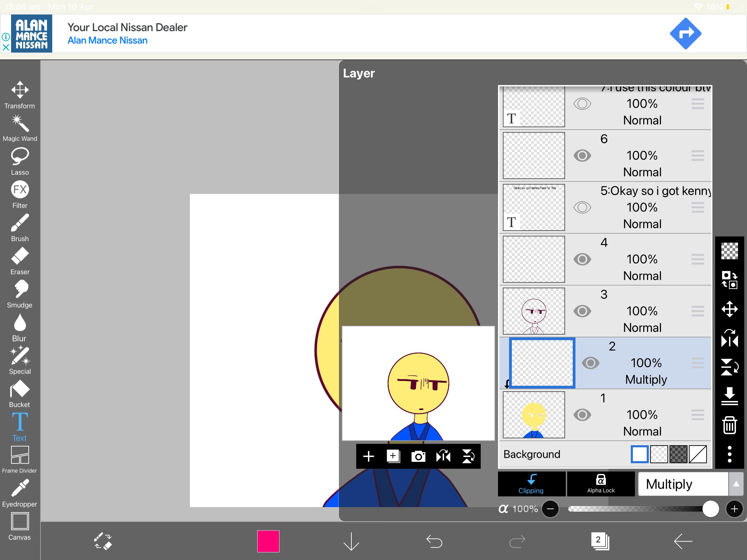The width and height of the screenshot is (747, 560).
Task: Select the Smudge tool
Action: (x=20, y=294)
